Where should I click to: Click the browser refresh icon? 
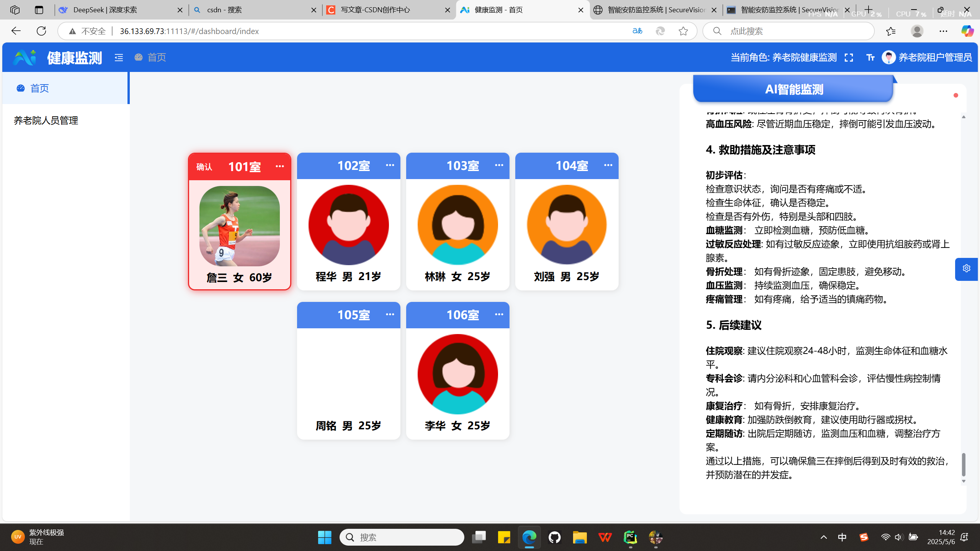(41, 31)
